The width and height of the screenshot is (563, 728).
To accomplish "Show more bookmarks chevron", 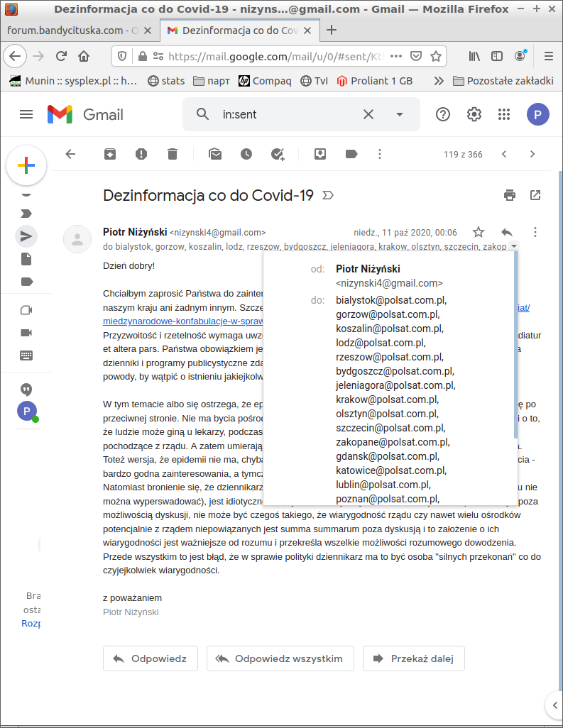I will [x=439, y=81].
